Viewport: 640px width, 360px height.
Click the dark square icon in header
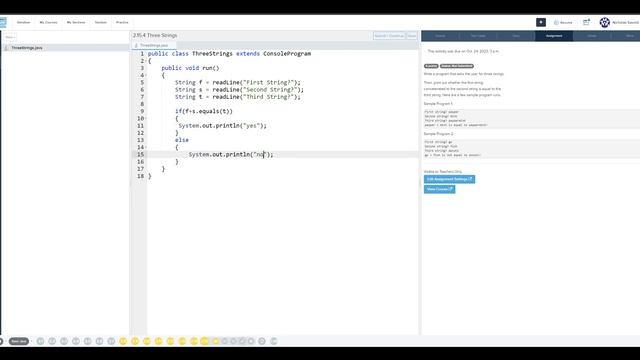pos(541,22)
